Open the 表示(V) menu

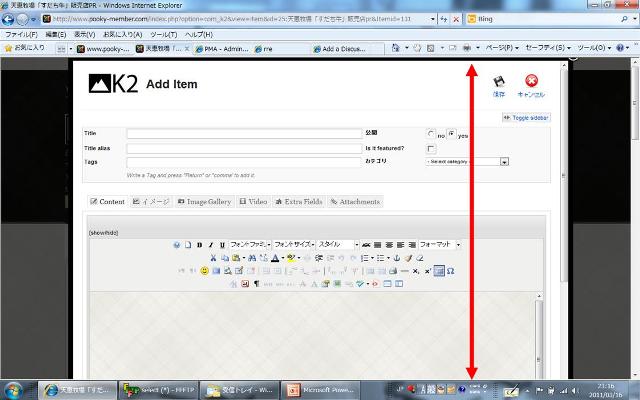84,35
